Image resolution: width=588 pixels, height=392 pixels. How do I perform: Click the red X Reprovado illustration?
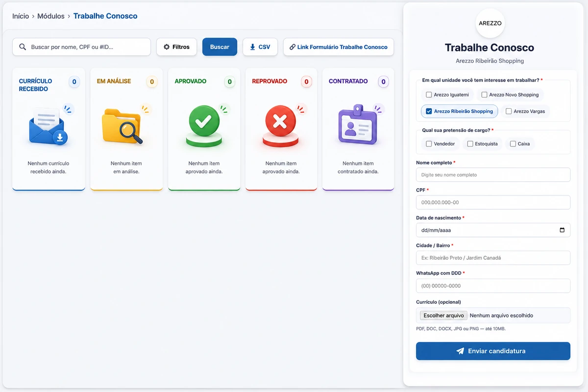281,126
